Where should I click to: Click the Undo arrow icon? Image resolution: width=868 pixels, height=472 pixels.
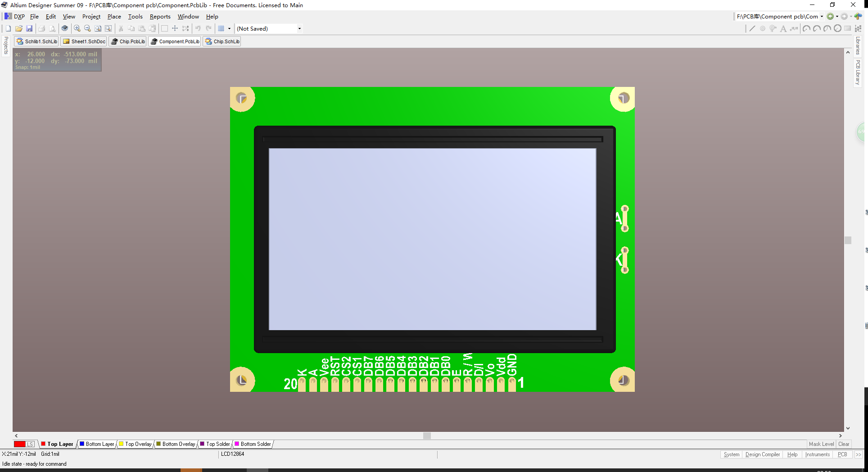point(198,28)
